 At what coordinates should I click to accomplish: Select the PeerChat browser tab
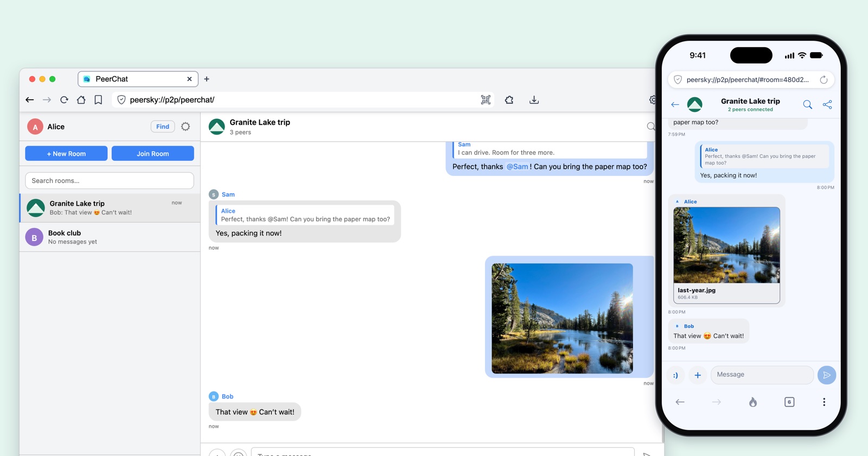tap(138, 79)
